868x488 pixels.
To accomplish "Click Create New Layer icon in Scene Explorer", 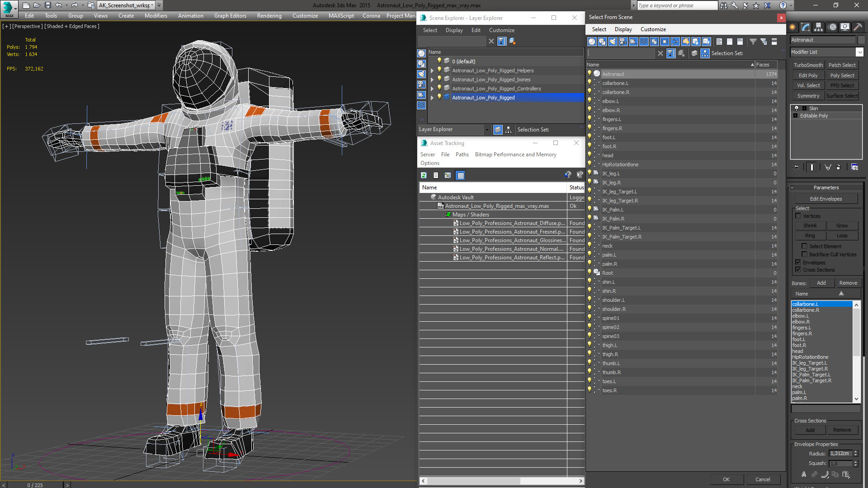I will pos(512,41).
